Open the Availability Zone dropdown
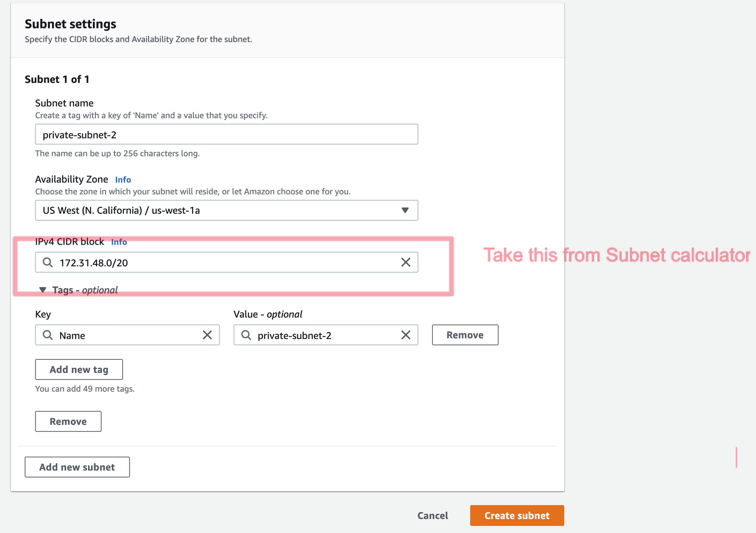 226,210
